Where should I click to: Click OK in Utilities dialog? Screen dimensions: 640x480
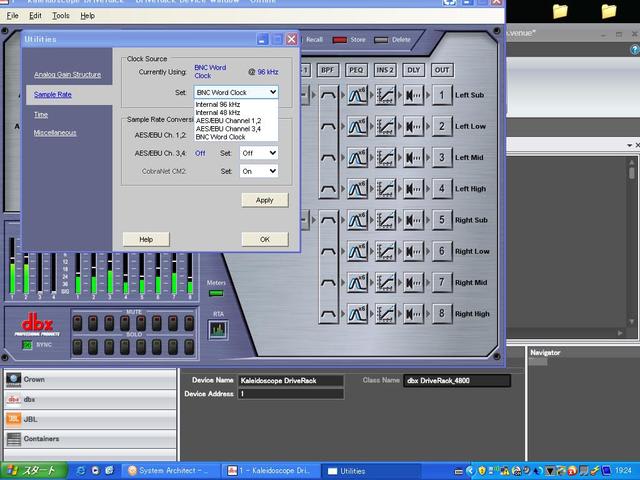pyautogui.click(x=265, y=240)
